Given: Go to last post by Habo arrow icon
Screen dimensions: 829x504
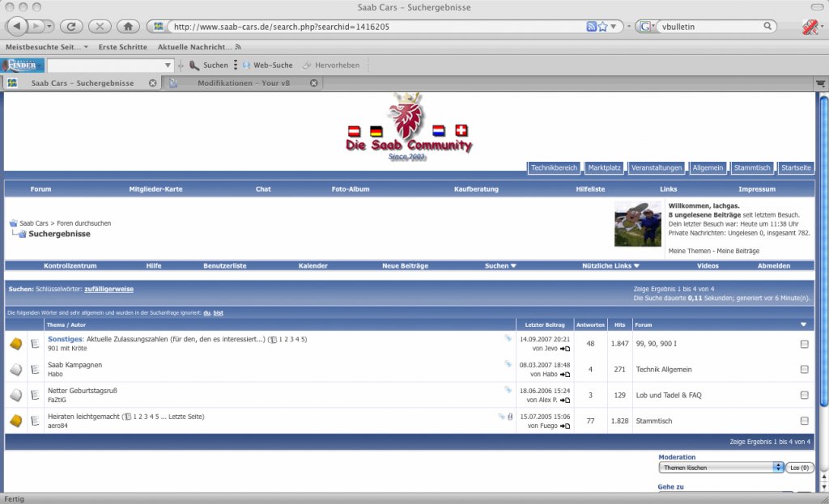Looking at the screenshot, I should click(x=564, y=375).
